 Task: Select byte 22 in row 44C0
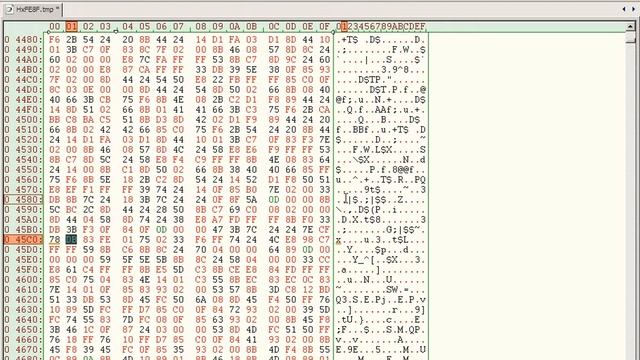218,80
